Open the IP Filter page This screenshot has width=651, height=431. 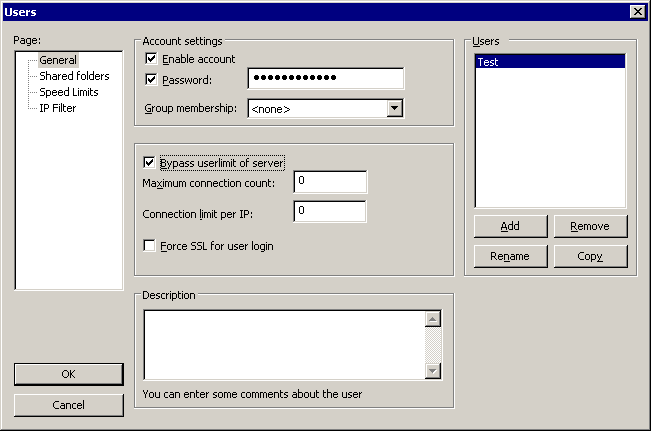[58, 108]
